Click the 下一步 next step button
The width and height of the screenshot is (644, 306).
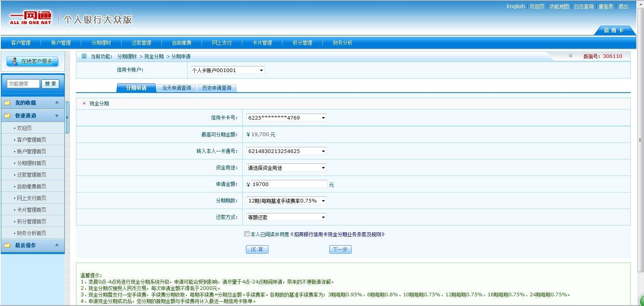341,249
